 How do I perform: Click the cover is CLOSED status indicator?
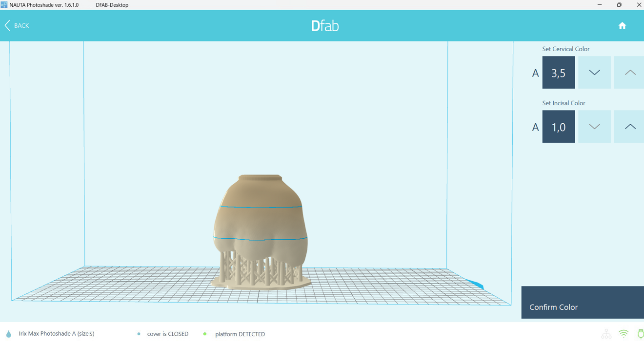167,334
